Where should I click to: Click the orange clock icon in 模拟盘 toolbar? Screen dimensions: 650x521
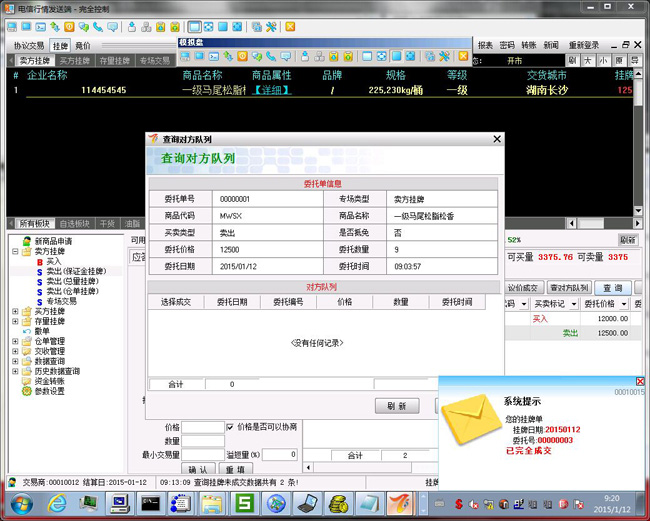(243, 56)
